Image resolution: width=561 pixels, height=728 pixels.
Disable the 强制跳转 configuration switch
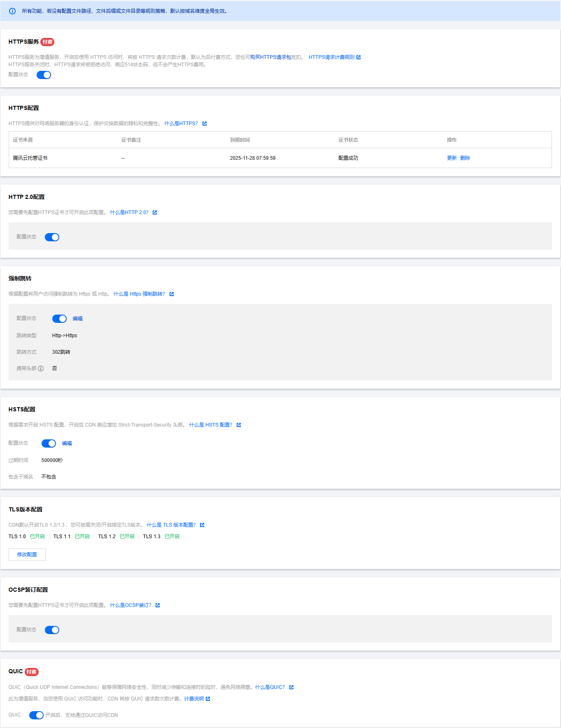(x=59, y=319)
